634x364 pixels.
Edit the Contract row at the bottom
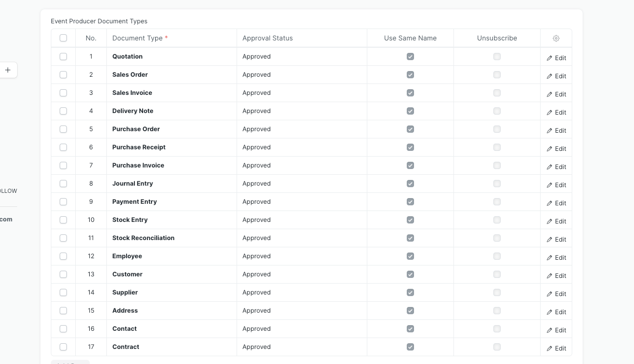click(x=556, y=348)
